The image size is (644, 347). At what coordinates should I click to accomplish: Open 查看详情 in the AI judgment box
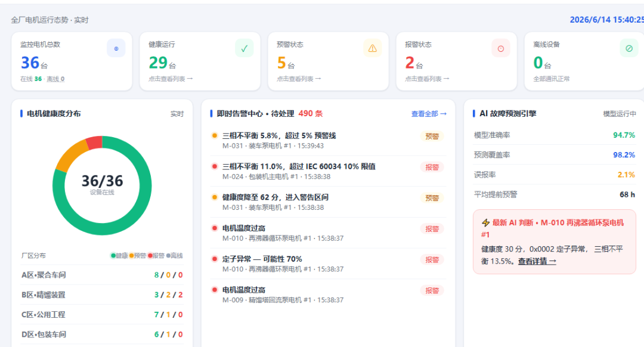(x=537, y=261)
